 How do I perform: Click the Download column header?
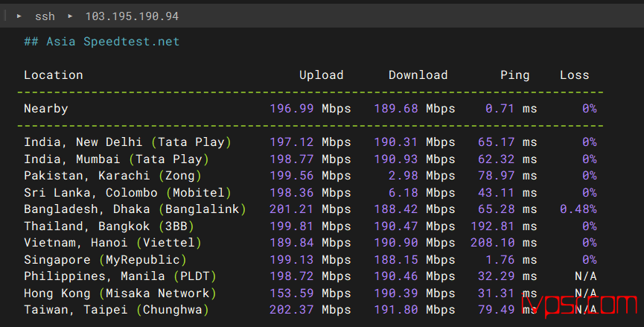click(418, 75)
